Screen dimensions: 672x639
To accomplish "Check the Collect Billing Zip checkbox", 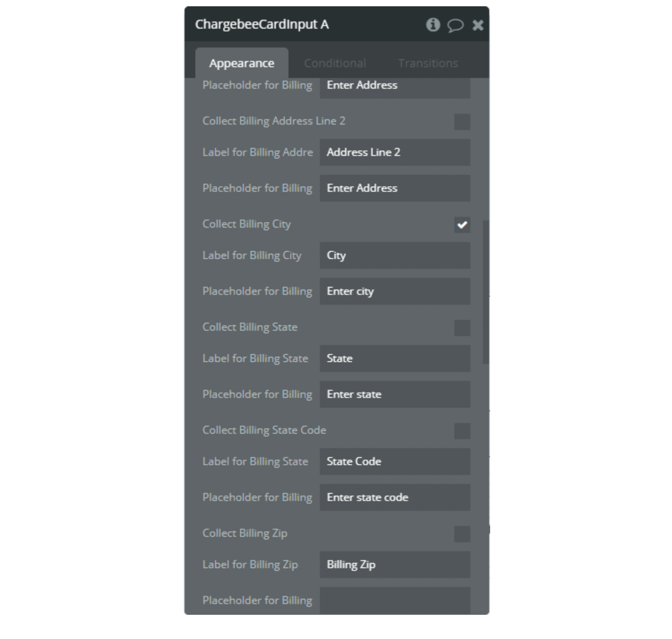I will (462, 534).
